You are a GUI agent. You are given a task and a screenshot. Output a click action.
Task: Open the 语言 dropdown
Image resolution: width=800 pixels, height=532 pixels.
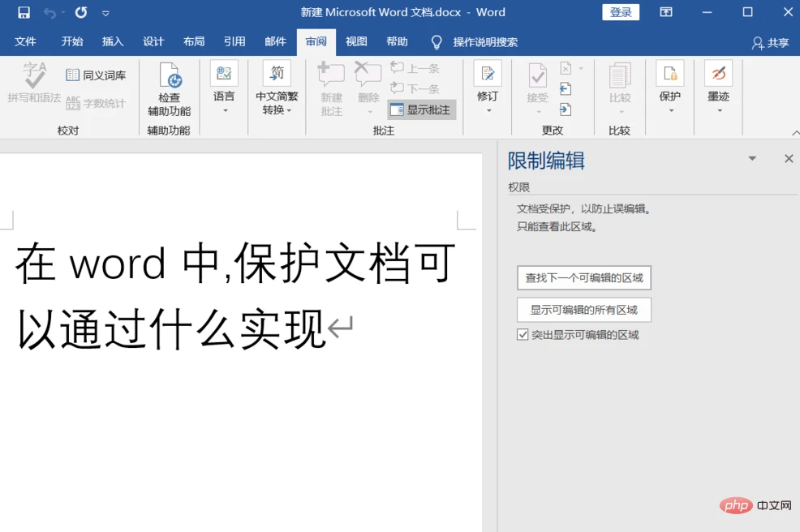pos(224,88)
